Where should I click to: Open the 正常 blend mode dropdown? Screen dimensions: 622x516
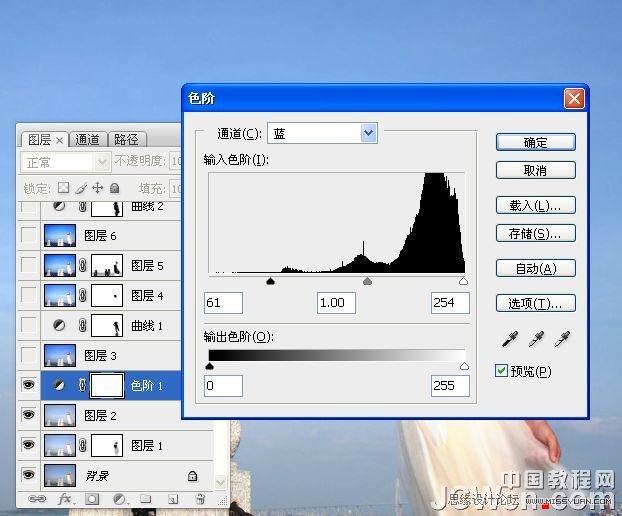pos(65,162)
